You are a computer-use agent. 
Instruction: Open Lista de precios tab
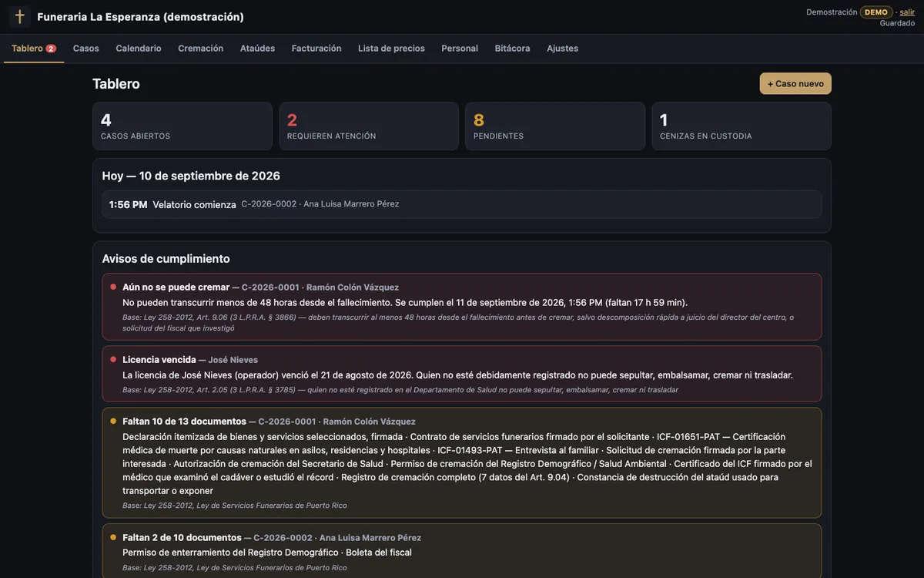(x=391, y=49)
